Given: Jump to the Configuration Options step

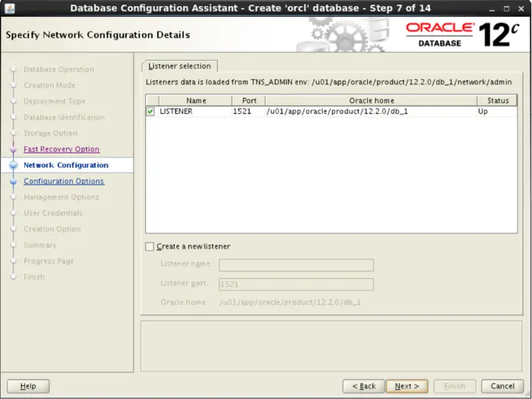Looking at the screenshot, I should 64,181.
